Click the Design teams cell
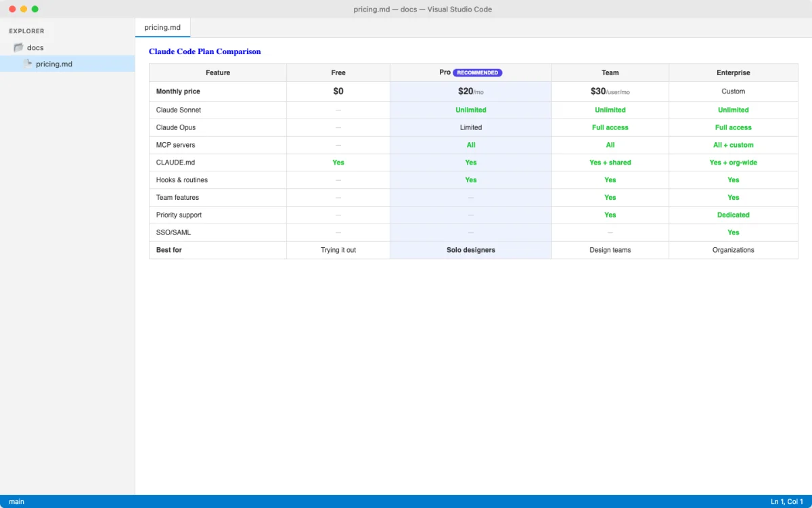 click(610, 250)
